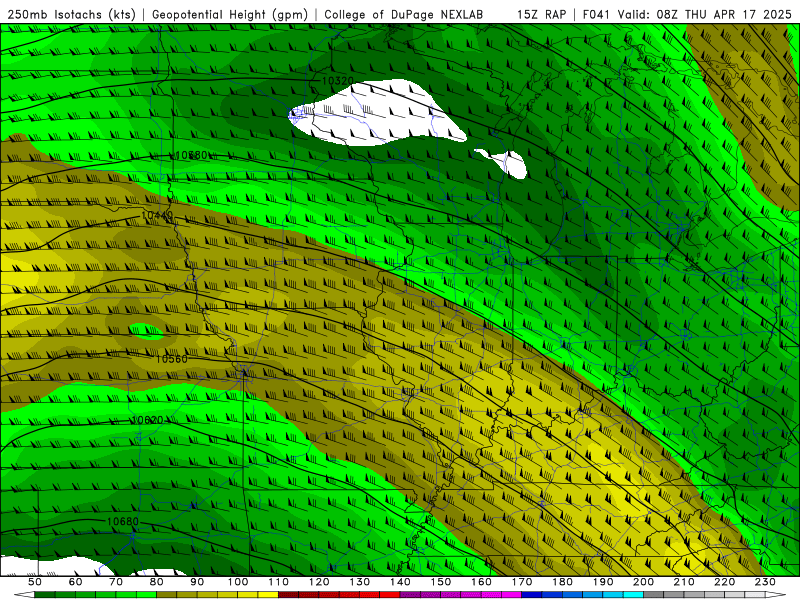Click the small green oval inside the western jet streak
Image resolution: width=800 pixels, height=600 pixels.
[146, 332]
